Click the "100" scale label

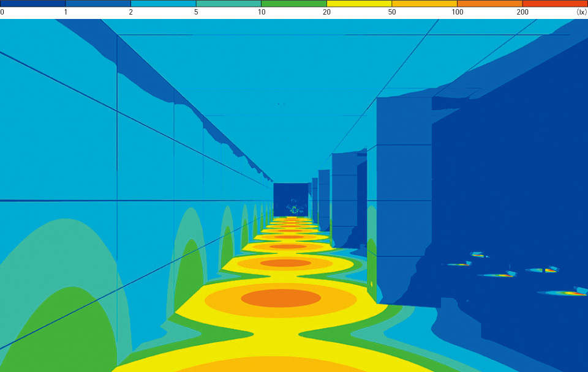pyautogui.click(x=457, y=12)
